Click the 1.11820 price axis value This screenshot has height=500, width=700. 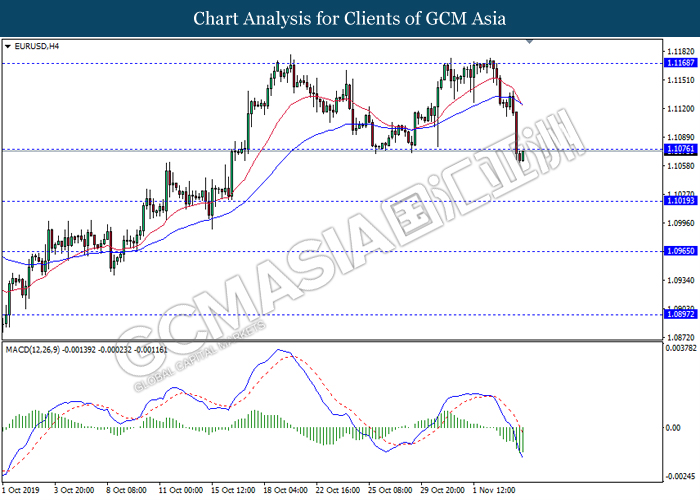click(681, 51)
